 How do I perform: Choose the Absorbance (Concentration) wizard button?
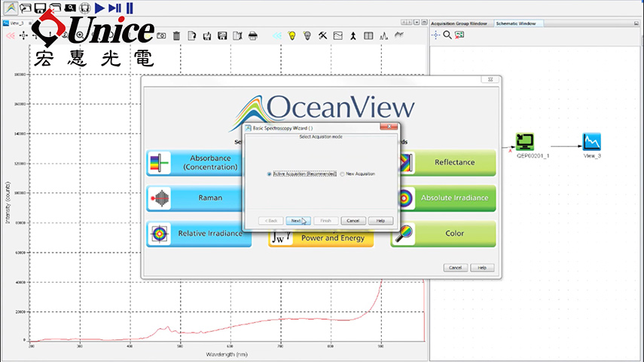[194, 163]
